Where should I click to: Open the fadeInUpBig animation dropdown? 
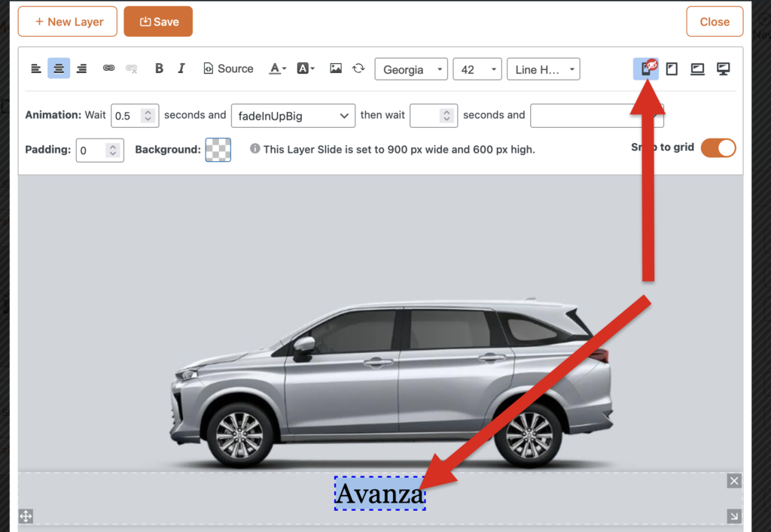[293, 116]
